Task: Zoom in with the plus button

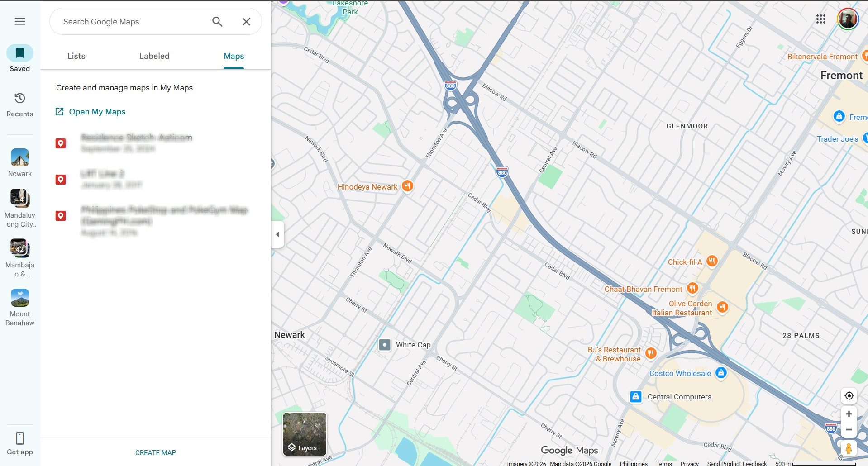Action: tap(849, 414)
